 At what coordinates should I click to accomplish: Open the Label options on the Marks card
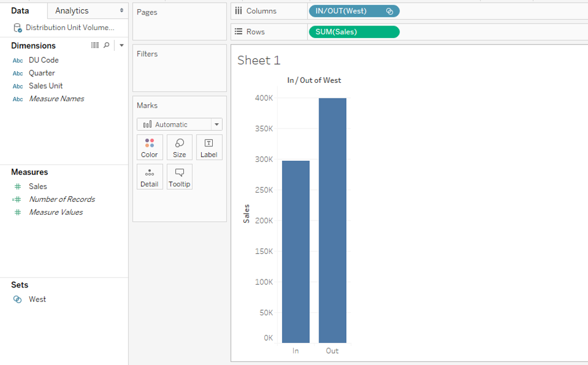click(209, 147)
